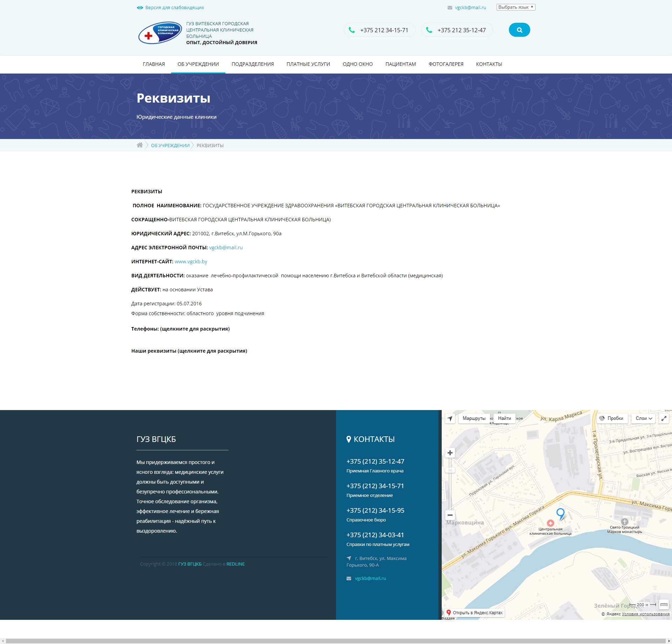Click the map zoom slider handle
Image resolution: width=672 pixels, height=644 pixels.
450,470
